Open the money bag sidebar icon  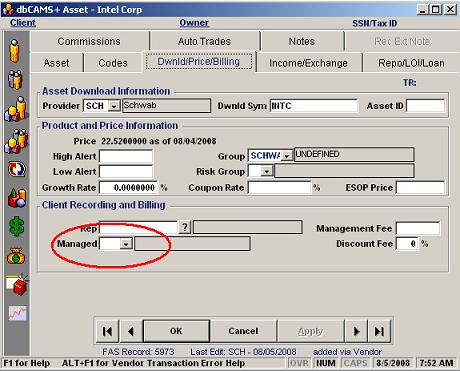(x=16, y=256)
